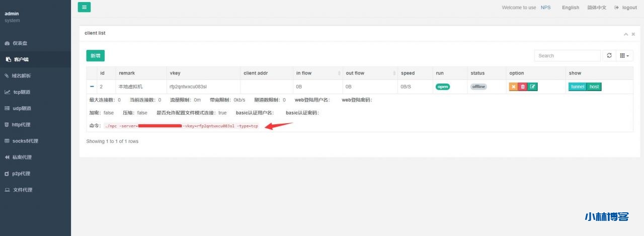
Task: Open the columns visibility dropdown
Action: (x=624, y=55)
